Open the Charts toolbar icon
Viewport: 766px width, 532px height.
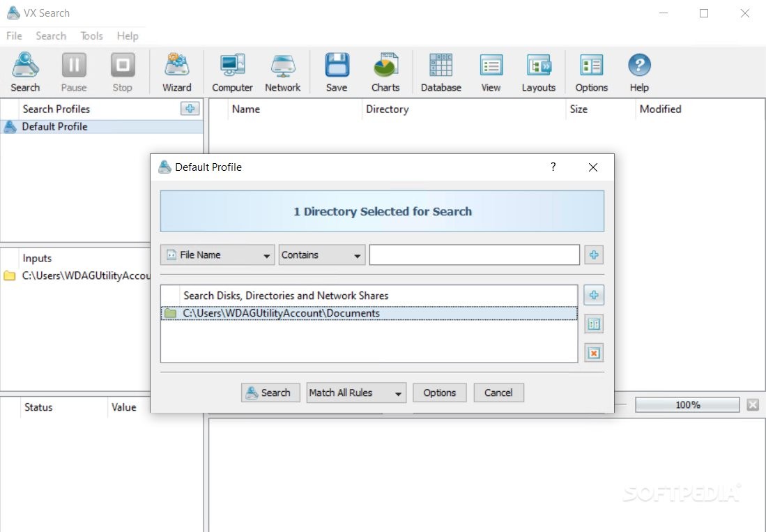385,73
